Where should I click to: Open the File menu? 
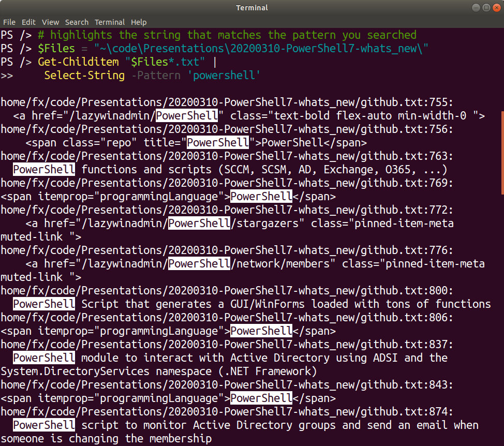coord(9,22)
